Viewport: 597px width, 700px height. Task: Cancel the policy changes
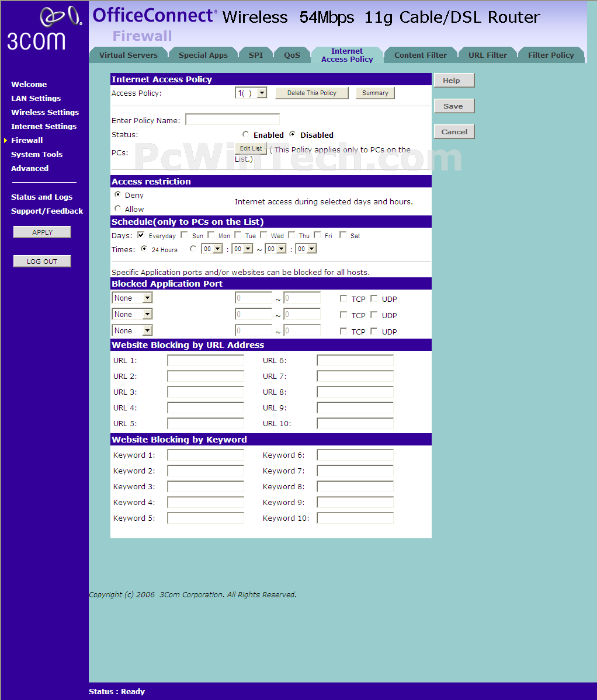pyautogui.click(x=454, y=132)
